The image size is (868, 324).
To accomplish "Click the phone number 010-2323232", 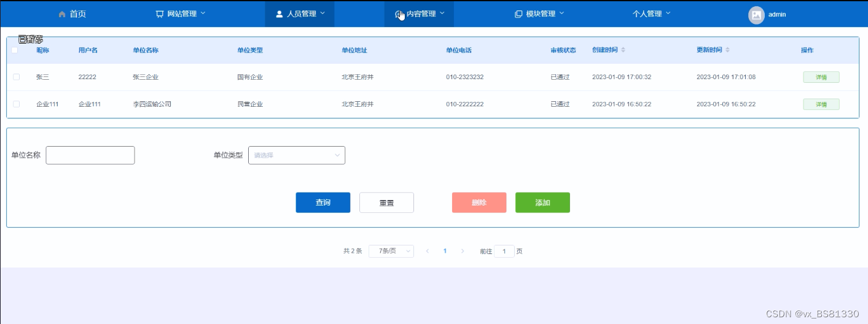I will coord(465,77).
